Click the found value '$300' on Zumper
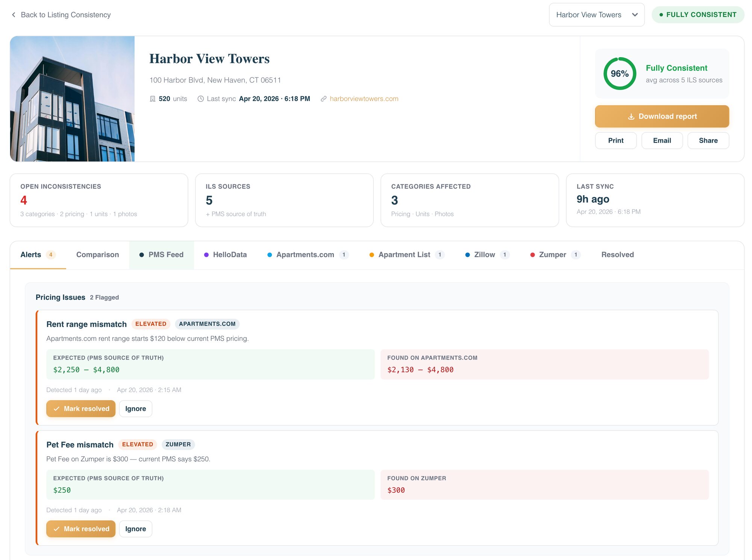This screenshot has height=560, width=752. (x=396, y=490)
